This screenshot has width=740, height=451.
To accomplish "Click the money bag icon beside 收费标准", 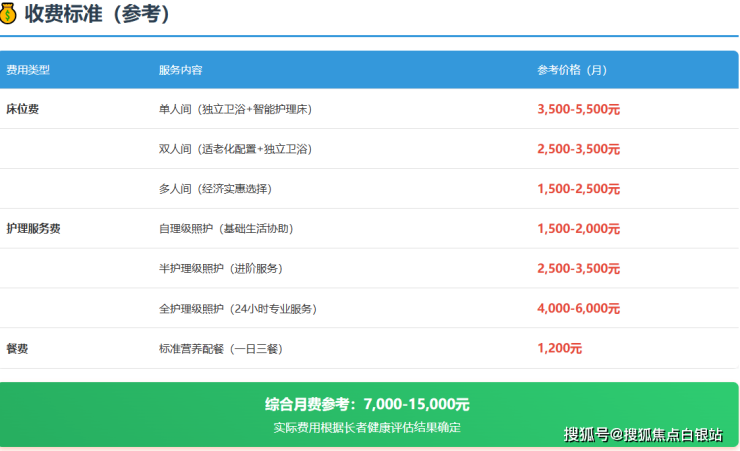I will 7,13.
